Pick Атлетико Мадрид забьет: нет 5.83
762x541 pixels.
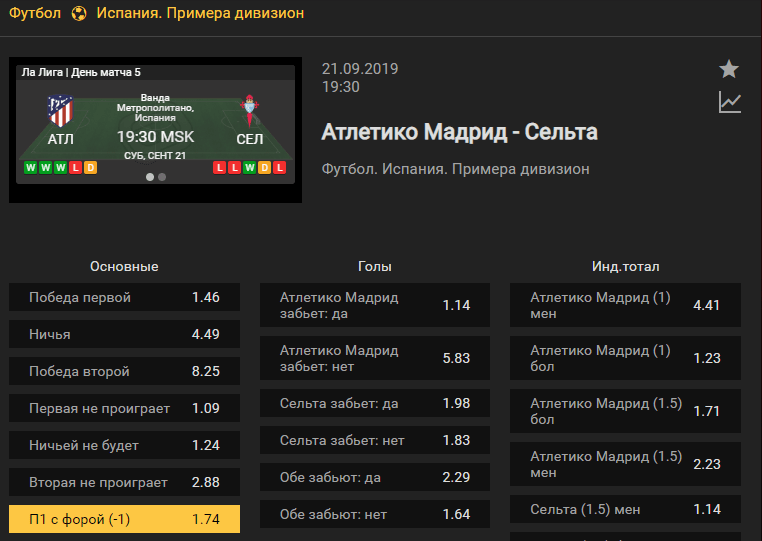coord(375,358)
